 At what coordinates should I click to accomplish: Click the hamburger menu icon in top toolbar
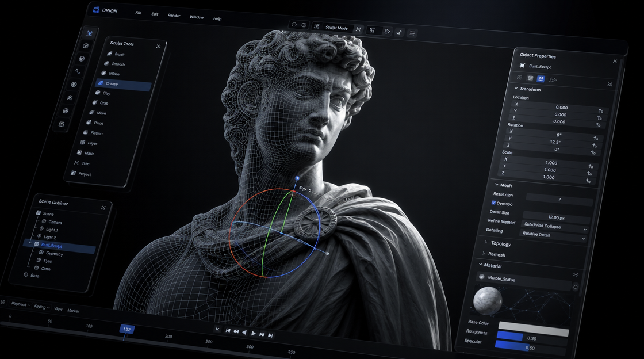(x=412, y=33)
